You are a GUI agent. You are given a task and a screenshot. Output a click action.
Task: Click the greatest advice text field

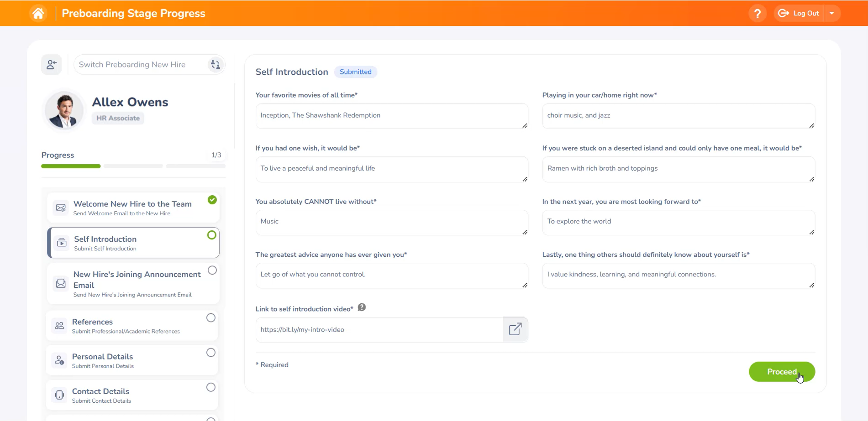click(392, 275)
